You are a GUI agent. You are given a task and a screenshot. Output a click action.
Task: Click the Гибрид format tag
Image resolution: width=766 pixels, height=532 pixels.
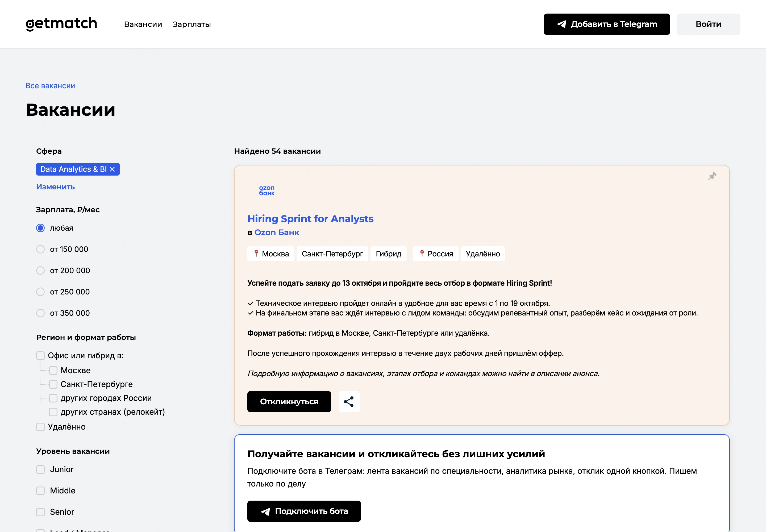(388, 254)
